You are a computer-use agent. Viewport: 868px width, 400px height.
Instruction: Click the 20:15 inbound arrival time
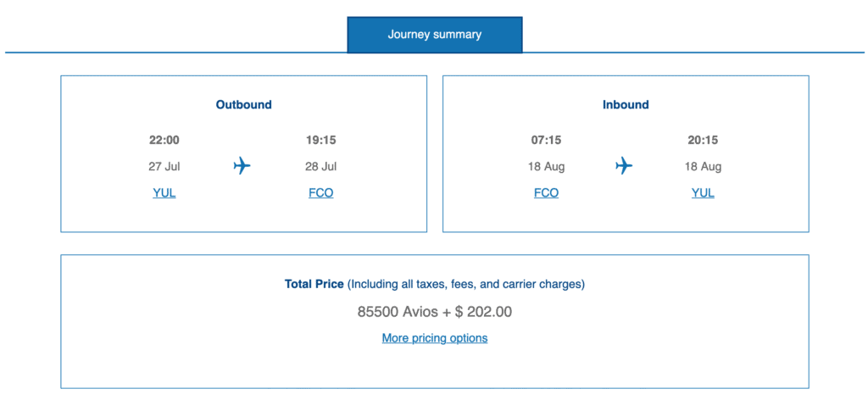click(703, 140)
